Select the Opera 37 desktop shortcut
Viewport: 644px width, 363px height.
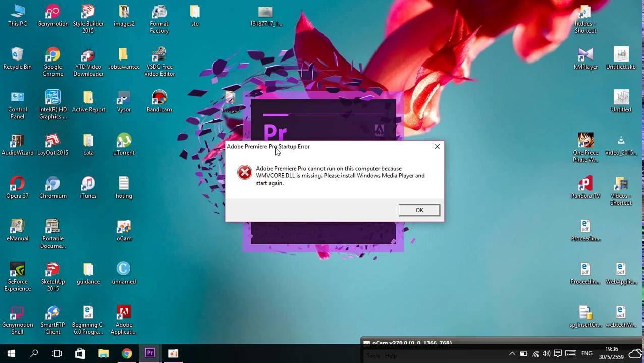tap(18, 188)
